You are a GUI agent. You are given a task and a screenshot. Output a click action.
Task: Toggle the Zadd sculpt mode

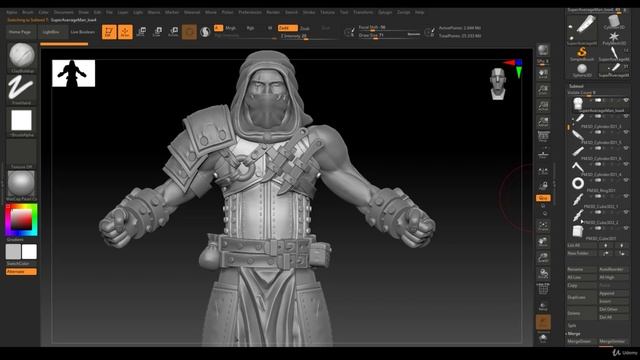click(x=287, y=28)
